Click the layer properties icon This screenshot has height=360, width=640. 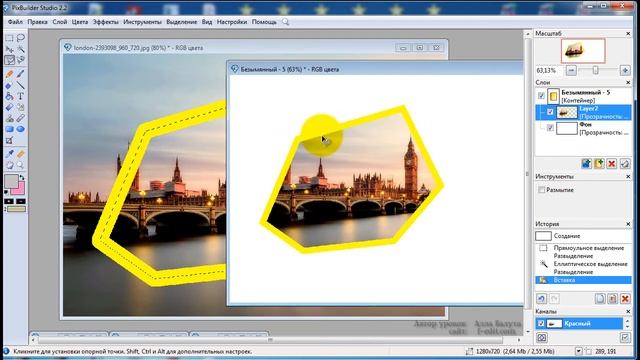(624, 164)
